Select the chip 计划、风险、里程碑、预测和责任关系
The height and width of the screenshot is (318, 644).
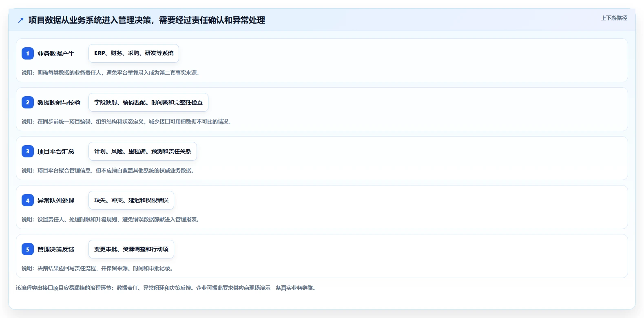tap(143, 151)
